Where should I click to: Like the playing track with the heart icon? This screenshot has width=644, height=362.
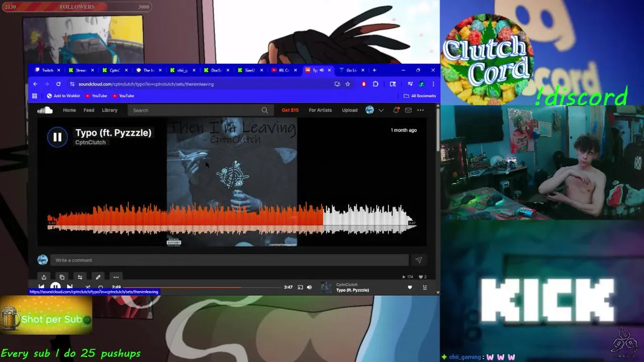click(410, 287)
